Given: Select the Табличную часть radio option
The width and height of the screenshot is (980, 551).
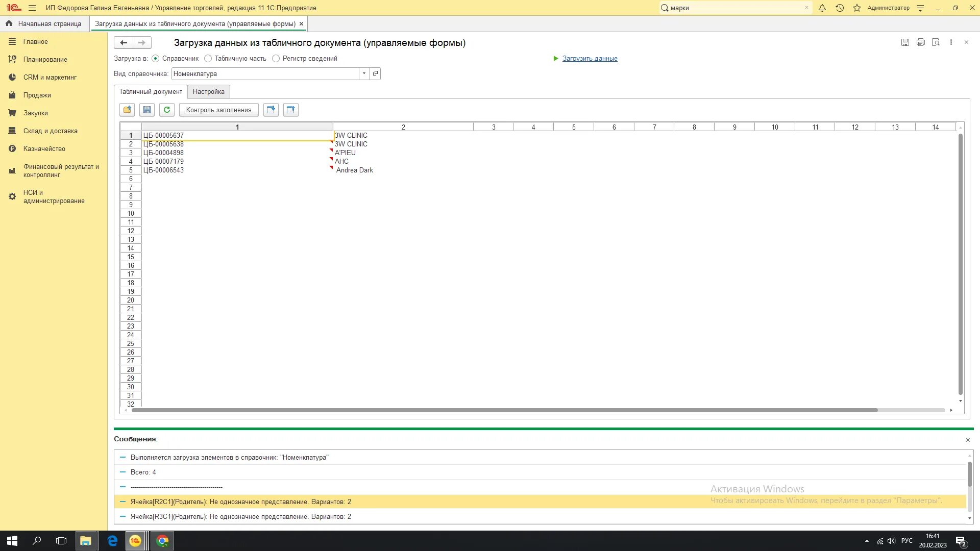Looking at the screenshot, I should 208,59.
